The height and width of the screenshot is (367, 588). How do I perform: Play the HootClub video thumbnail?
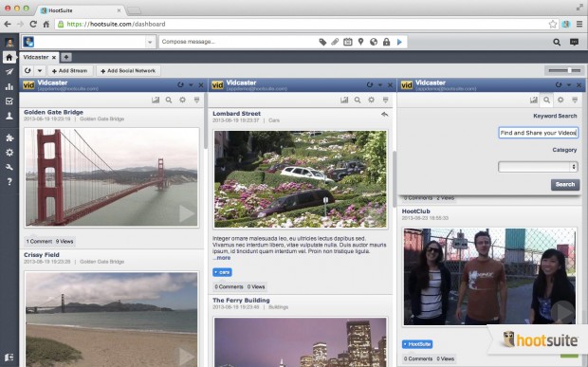[x=489, y=276]
